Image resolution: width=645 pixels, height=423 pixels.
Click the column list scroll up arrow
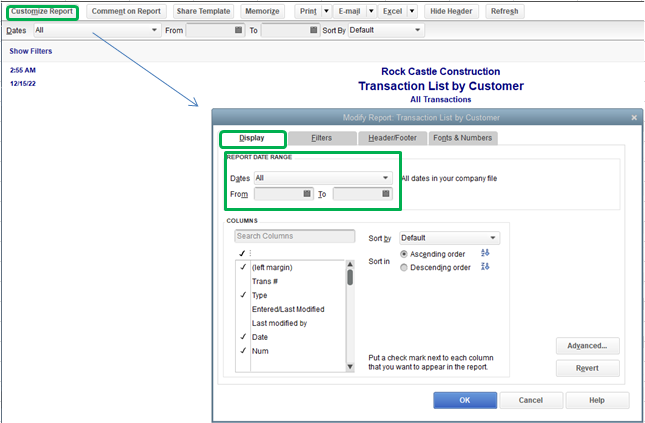350,264
